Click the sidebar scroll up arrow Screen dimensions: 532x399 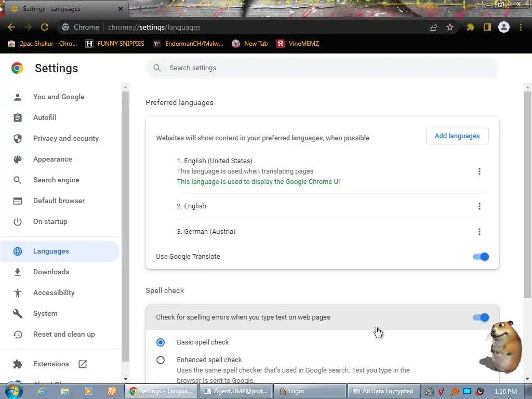pos(125,87)
